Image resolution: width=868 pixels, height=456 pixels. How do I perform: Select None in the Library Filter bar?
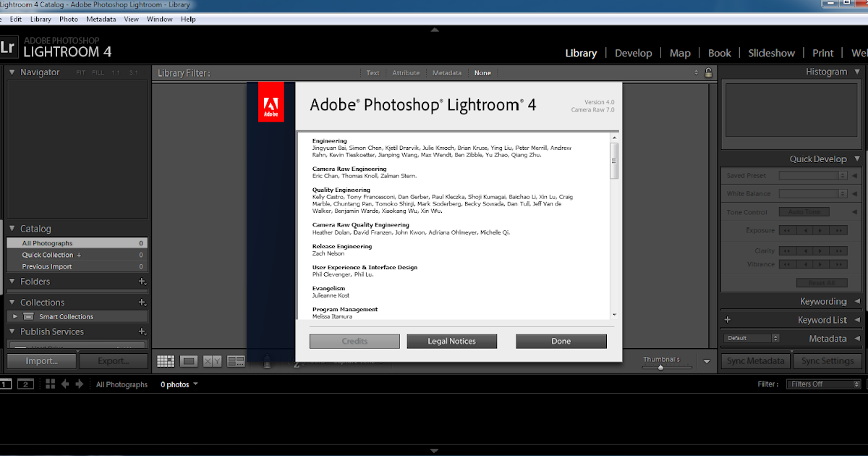[x=482, y=73]
